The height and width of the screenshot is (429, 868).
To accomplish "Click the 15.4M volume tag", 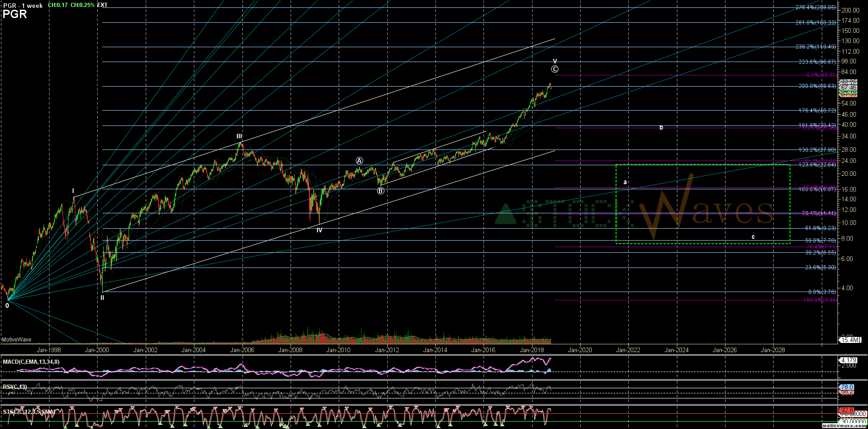I will [x=849, y=340].
